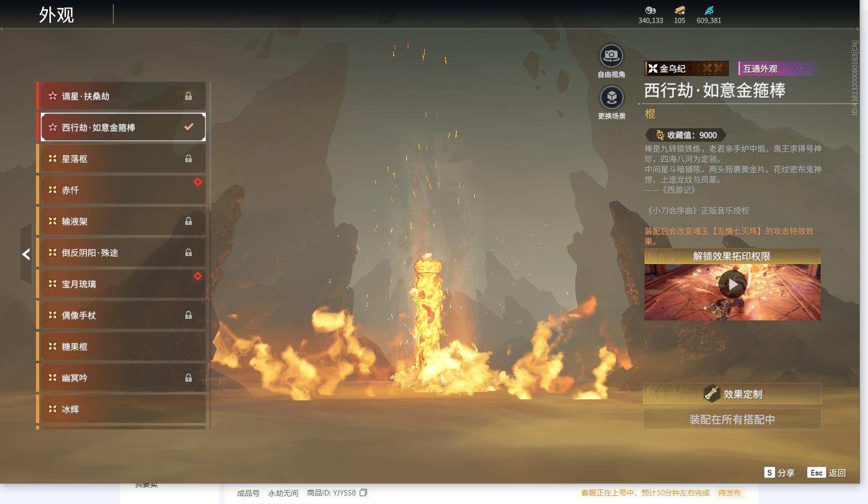Click the 西行劫·如意金箍棒 title heading
Screen dimensions: 868x504
715,90
